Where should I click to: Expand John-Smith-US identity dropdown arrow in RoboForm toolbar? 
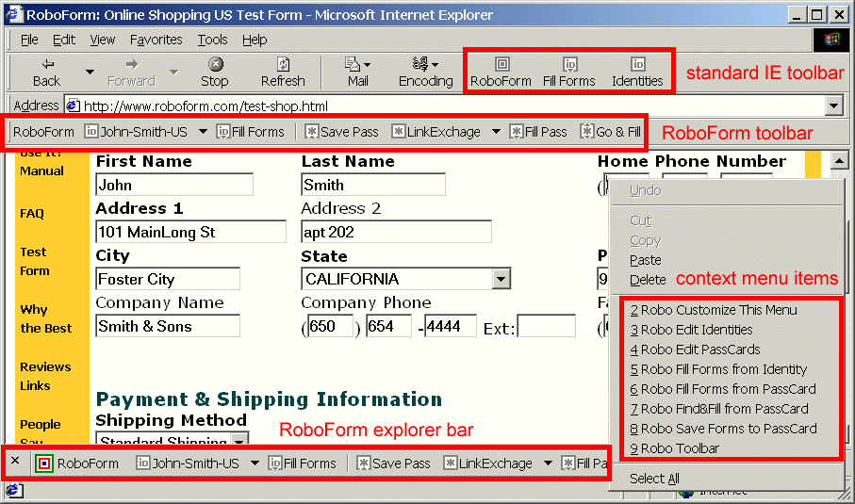203,132
